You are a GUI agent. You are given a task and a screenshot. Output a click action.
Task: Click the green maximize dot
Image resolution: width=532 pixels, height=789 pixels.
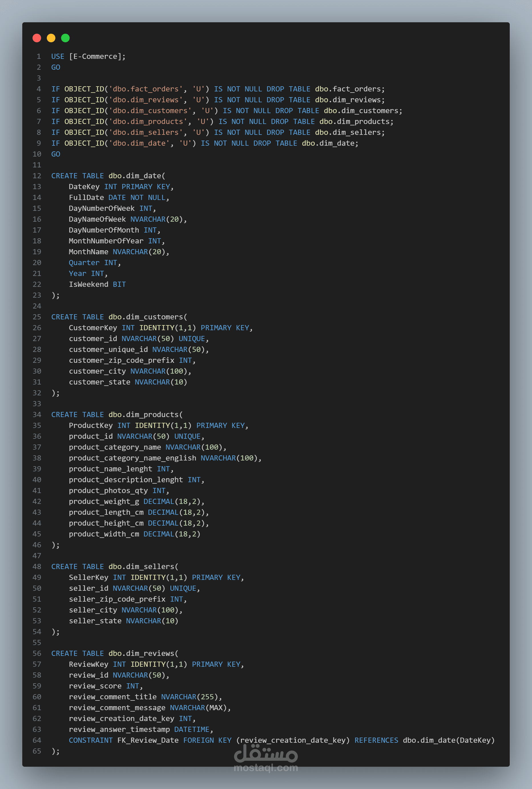click(x=65, y=38)
